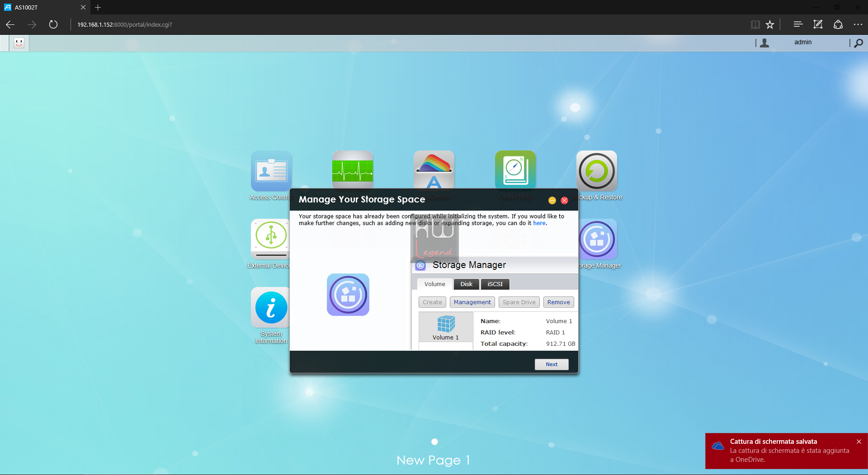
Task: Open the browser more actions menu
Action: coord(858,24)
